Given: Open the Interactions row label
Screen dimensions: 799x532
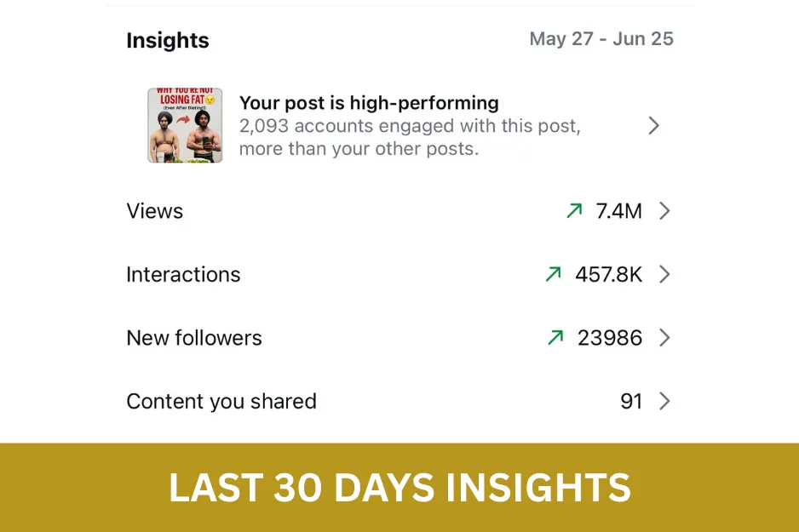Looking at the screenshot, I should coord(183,274).
